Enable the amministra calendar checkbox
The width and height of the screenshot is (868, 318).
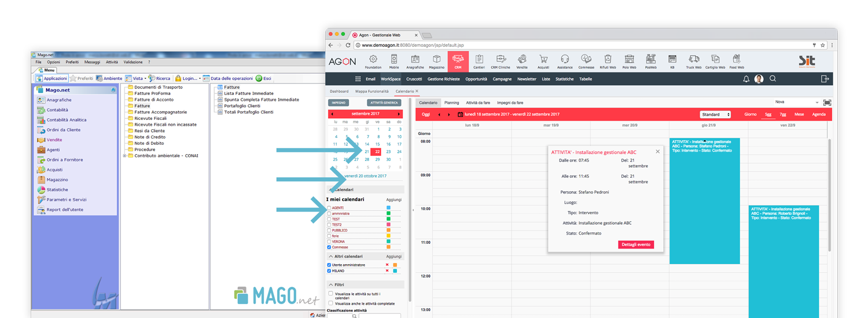(x=329, y=213)
